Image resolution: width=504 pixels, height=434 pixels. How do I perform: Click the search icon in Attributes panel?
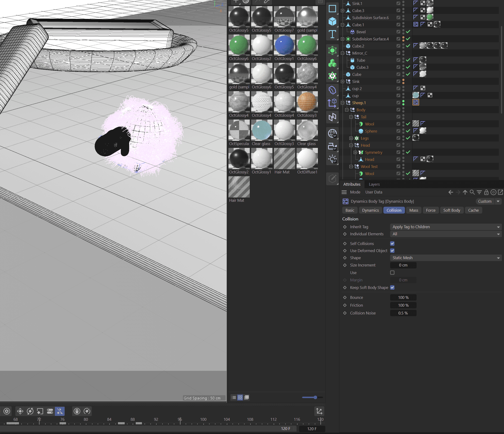[472, 192]
